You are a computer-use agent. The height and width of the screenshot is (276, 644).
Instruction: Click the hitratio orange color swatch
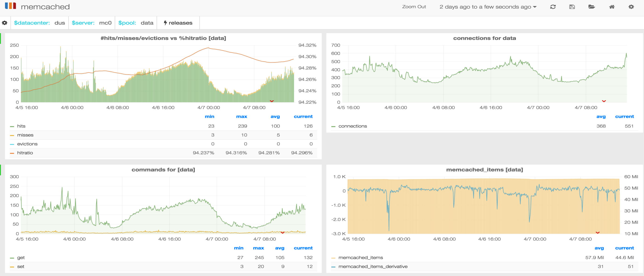(12, 153)
